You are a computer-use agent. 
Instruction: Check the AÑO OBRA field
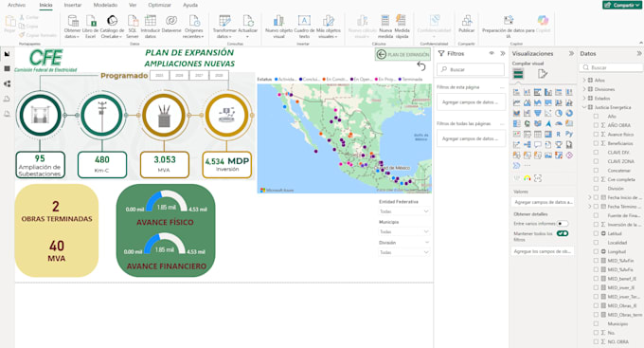[596, 125]
